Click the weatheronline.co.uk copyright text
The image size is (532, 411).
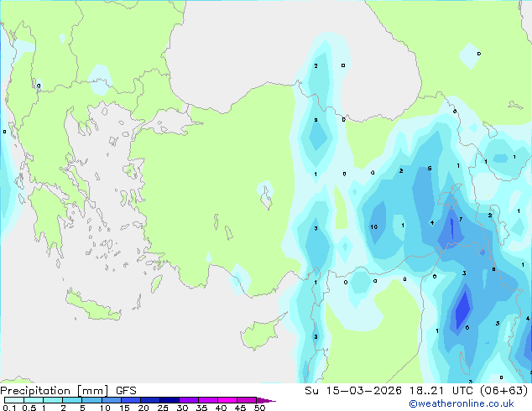pyautogui.click(x=462, y=403)
